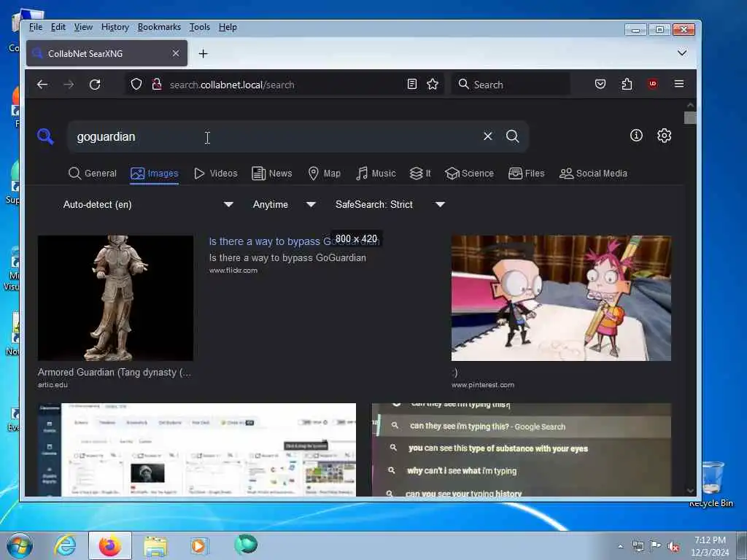The width and height of the screenshot is (747, 560).
Task: Close the CollabNet SearXNG tab
Action: point(175,53)
